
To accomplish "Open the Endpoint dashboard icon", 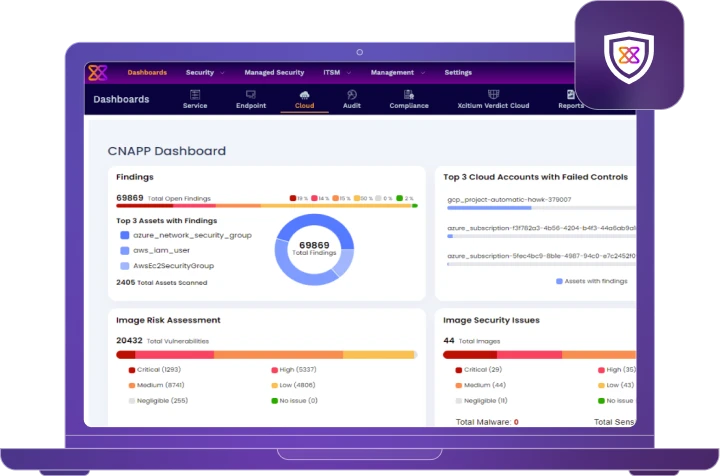I will [251, 94].
